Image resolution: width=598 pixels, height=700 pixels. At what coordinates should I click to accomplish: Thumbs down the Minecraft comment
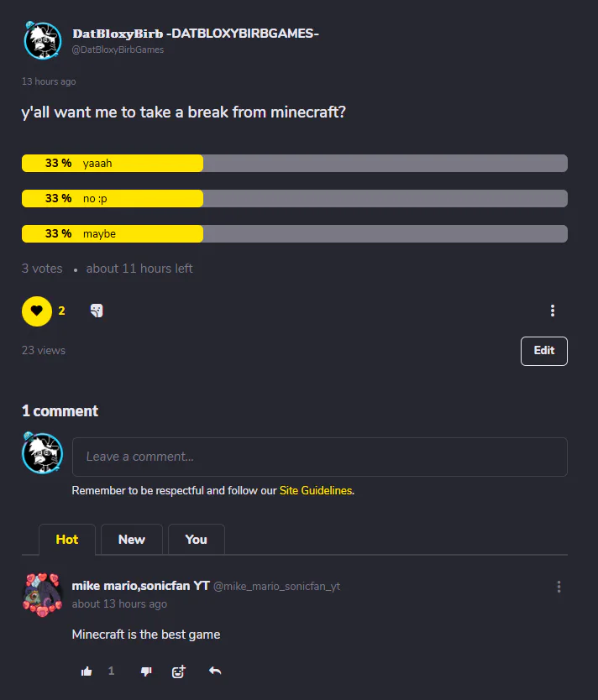pyautogui.click(x=146, y=671)
